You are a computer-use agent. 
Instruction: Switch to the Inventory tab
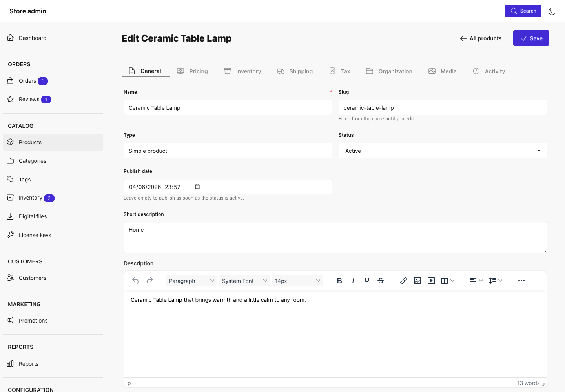pos(242,71)
